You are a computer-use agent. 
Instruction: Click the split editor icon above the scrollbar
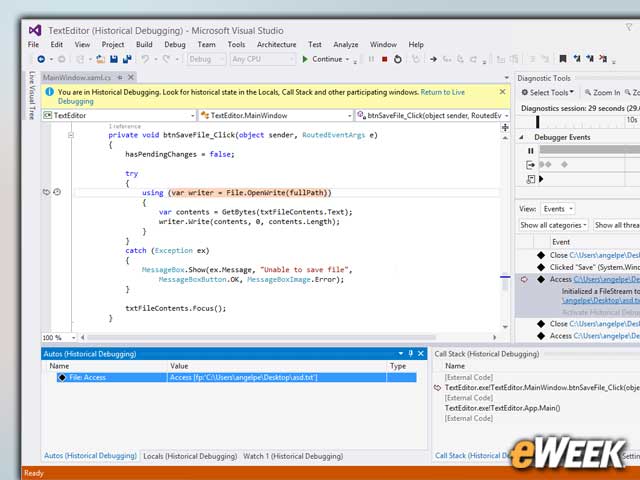(505, 127)
